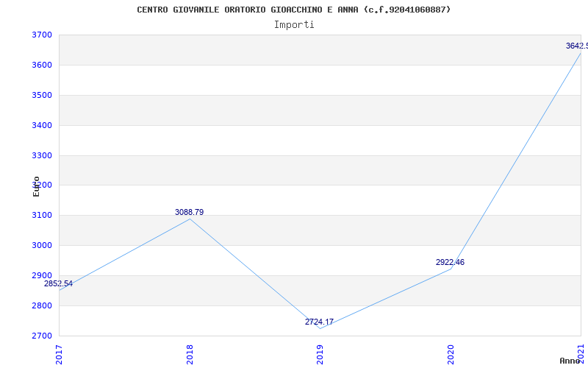This screenshot has width=588, height=368.
Task: Click the 3700 y-axis tick label
Action: pyautogui.click(x=42, y=35)
